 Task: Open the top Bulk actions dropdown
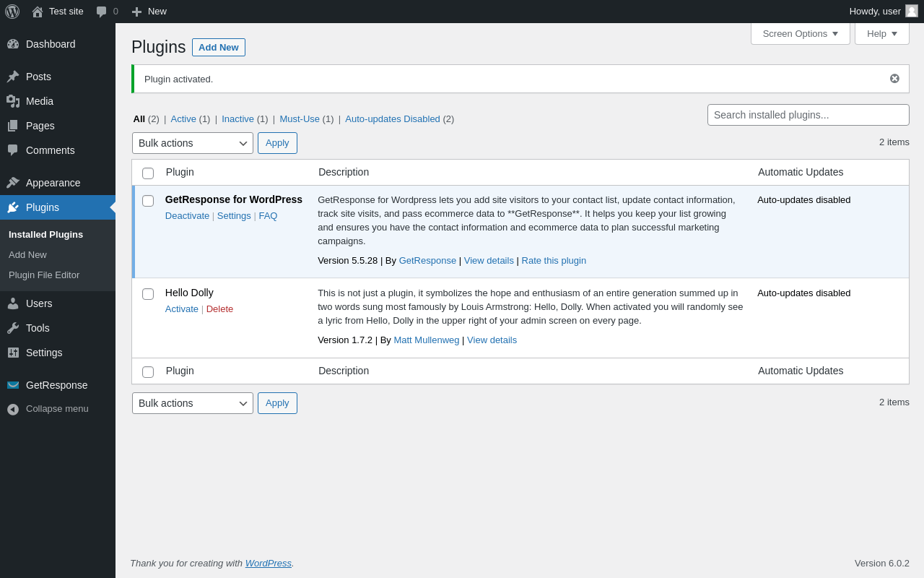(192, 143)
